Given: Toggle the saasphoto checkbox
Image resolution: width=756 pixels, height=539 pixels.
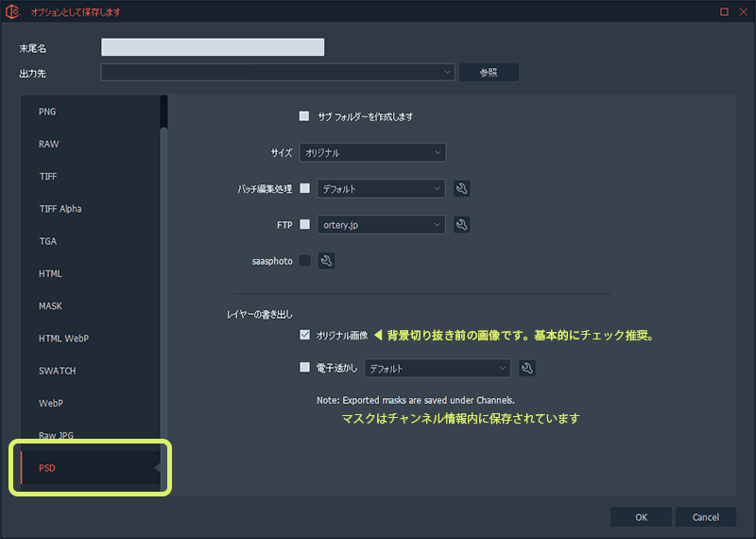Looking at the screenshot, I should (x=304, y=260).
